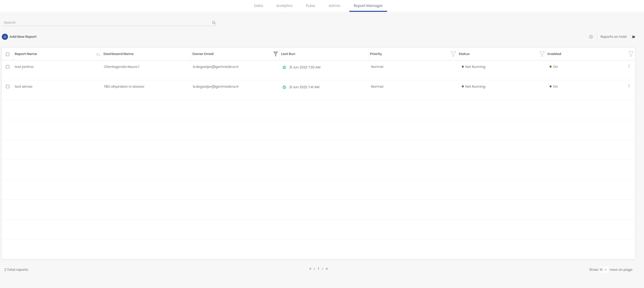Open the settings gear icon
The image size is (644, 288).
591,37
